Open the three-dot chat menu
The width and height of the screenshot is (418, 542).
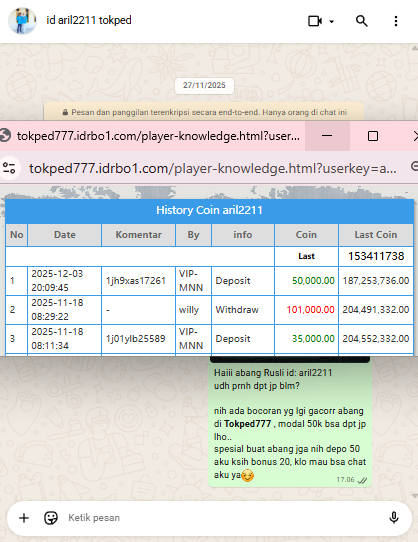click(x=396, y=21)
